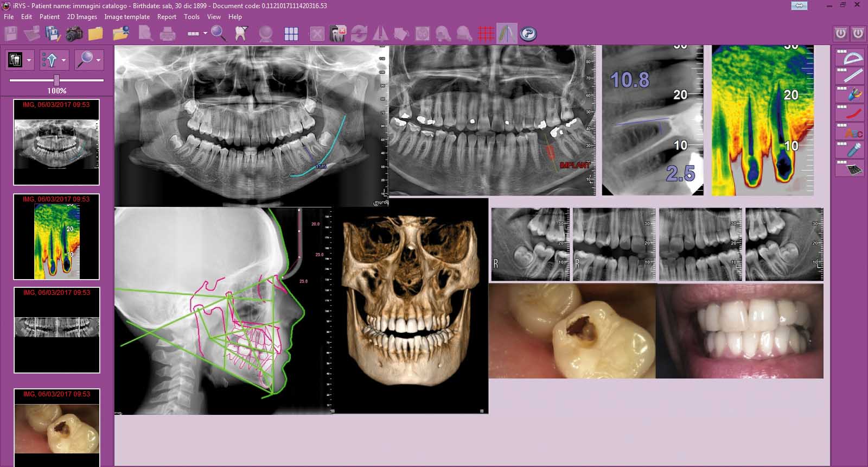Screen dimensions: 868x467
Task: Open the Image template menu
Action: point(127,17)
